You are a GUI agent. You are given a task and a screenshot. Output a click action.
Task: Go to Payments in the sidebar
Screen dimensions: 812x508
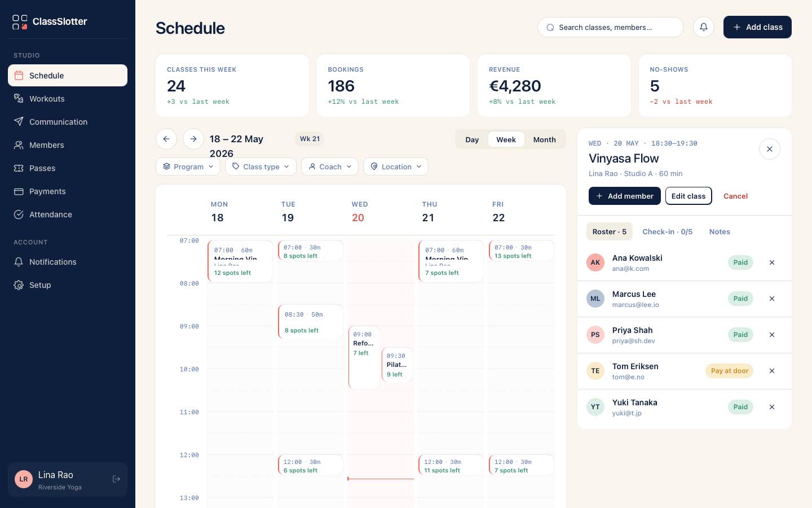click(x=68, y=191)
